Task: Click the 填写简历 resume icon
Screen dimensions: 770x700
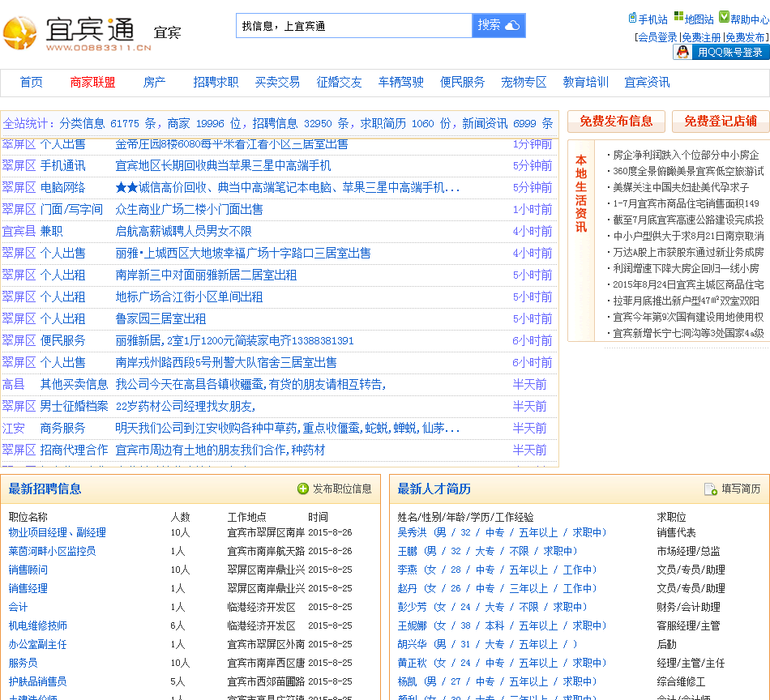Action: pyautogui.click(x=711, y=489)
